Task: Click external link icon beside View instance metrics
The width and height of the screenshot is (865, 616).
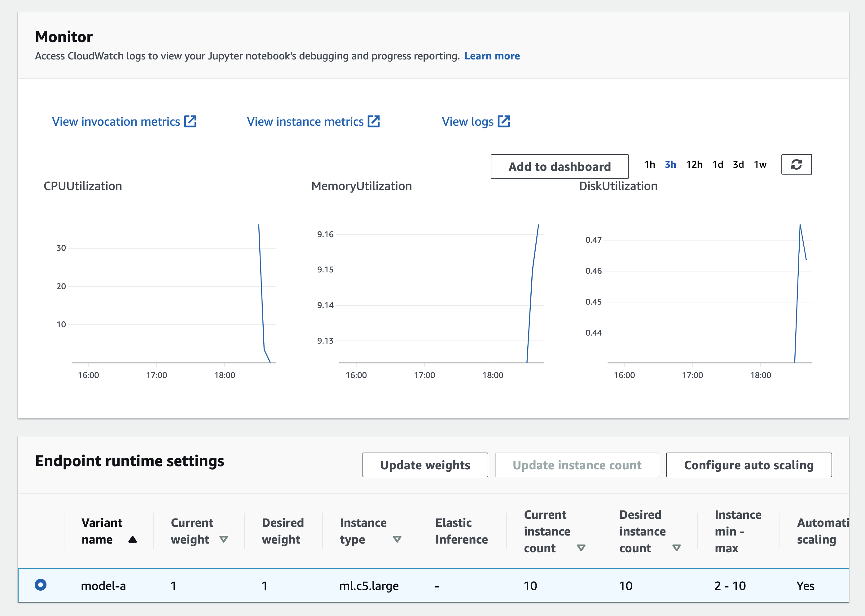Action: tap(373, 121)
